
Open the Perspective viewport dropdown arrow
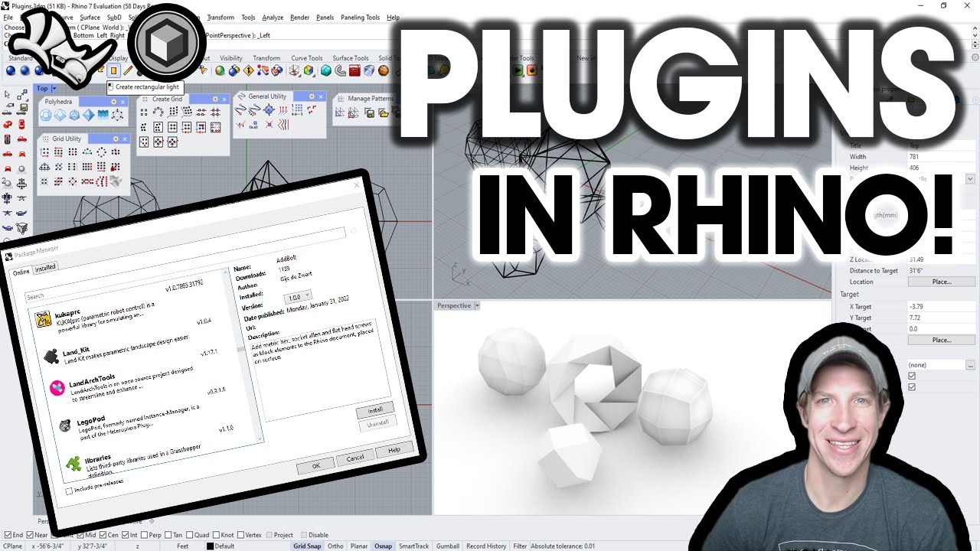477,305
